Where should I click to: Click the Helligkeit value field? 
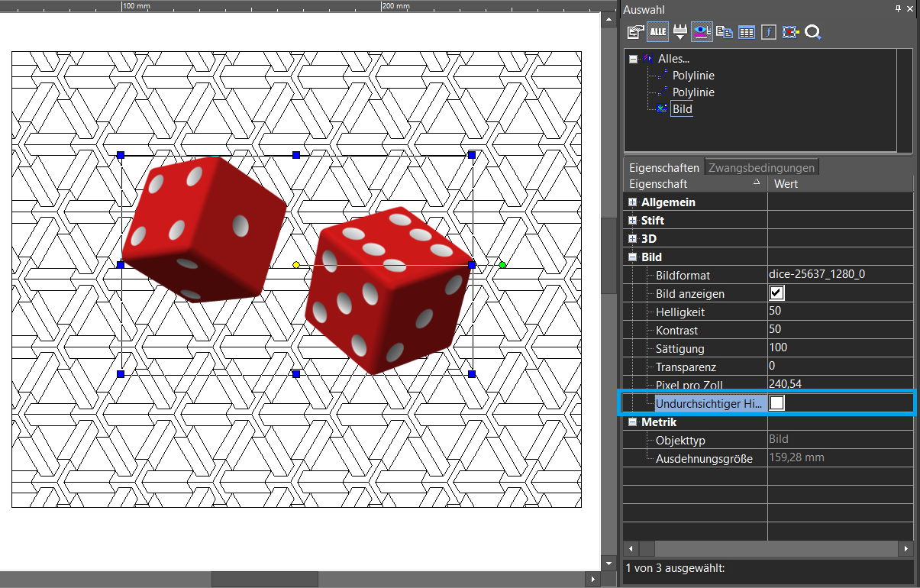coord(840,312)
